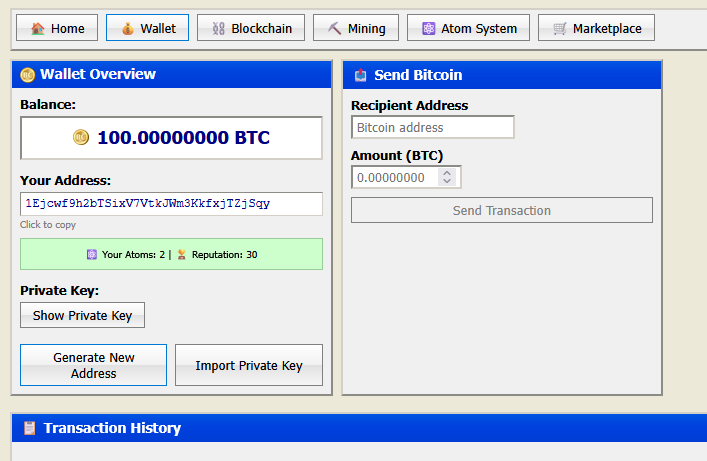The height and width of the screenshot is (461, 707).
Task: Click the outbox icon in Send Bitcoin header
Action: 360,75
